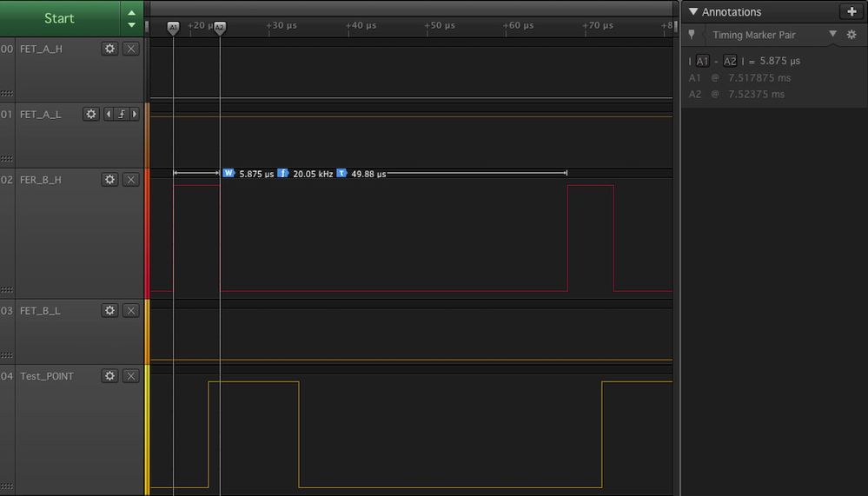Click the FET_A_L channel name label
The width and height of the screenshot is (868, 496).
coord(41,115)
